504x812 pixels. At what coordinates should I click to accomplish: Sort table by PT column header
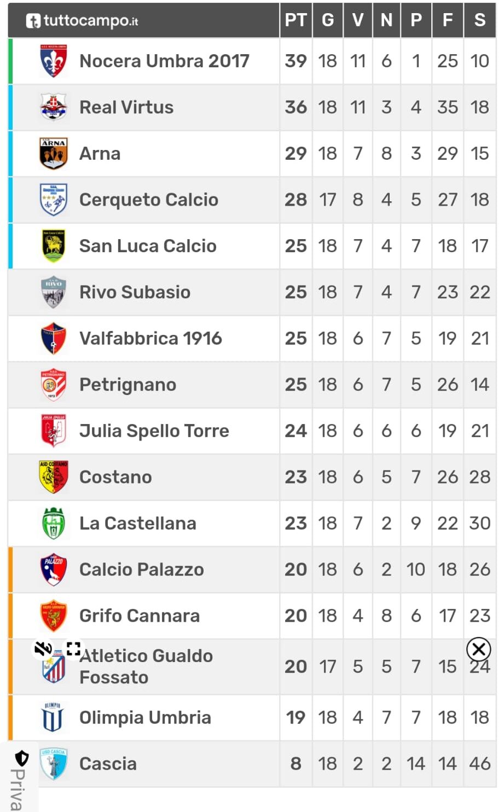[296, 20]
